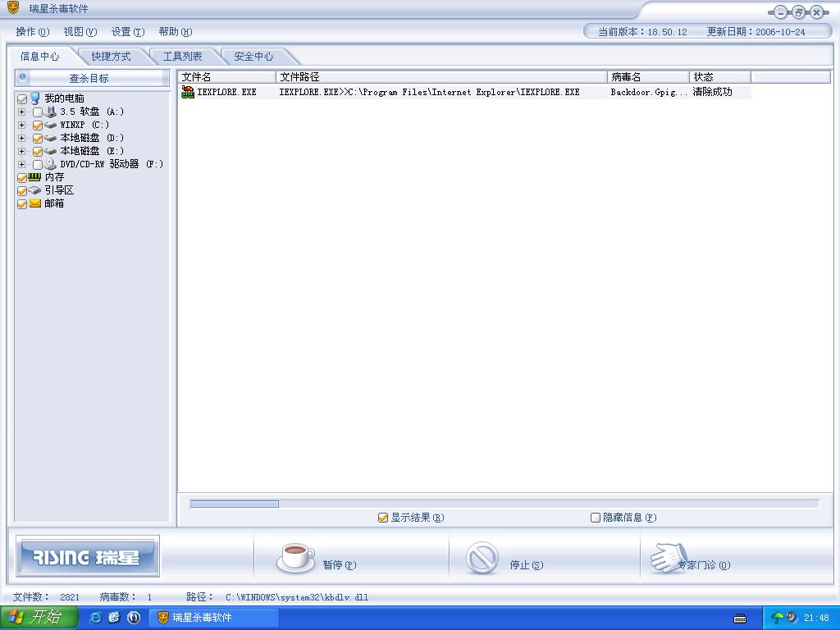Expand the 本地磁盘 (E:) tree node
The height and width of the screenshot is (630, 840).
[21, 151]
